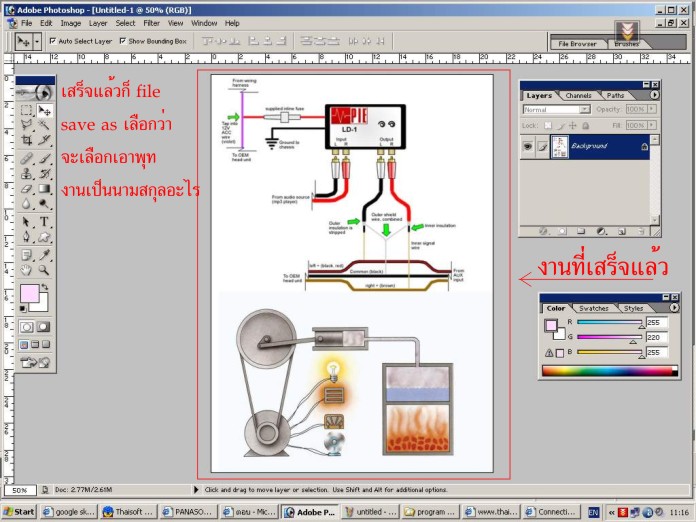Select the Crop tool

click(x=26, y=140)
